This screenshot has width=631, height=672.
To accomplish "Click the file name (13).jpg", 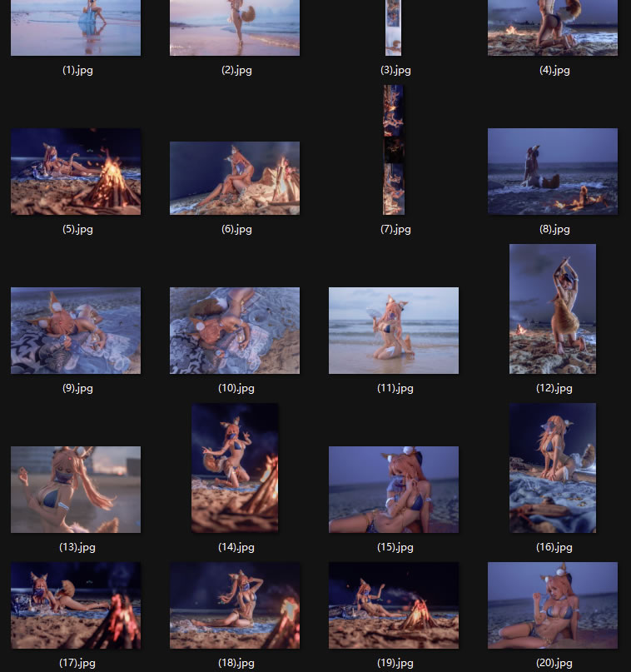I will pyautogui.click(x=77, y=547).
